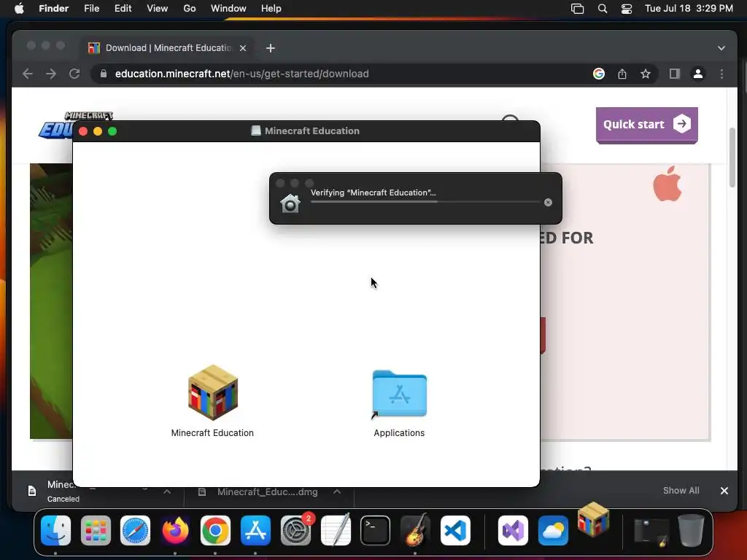
Task: Open purple Visual Studio in the Dock
Action: pyautogui.click(x=513, y=530)
